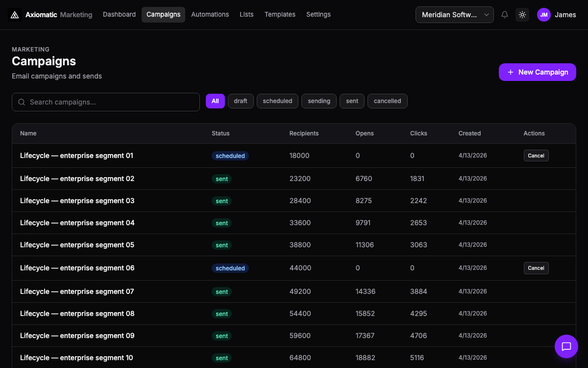Open the Automations menu item
Image resolution: width=588 pixels, height=368 pixels.
(210, 15)
